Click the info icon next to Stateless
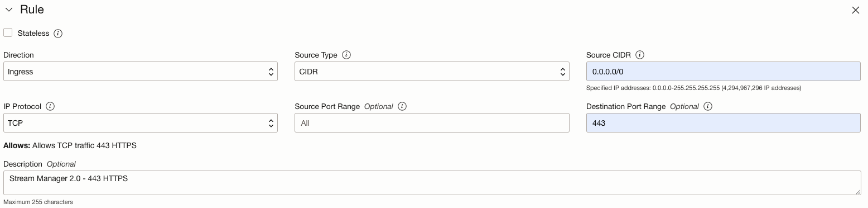The height and width of the screenshot is (208, 868). (58, 34)
